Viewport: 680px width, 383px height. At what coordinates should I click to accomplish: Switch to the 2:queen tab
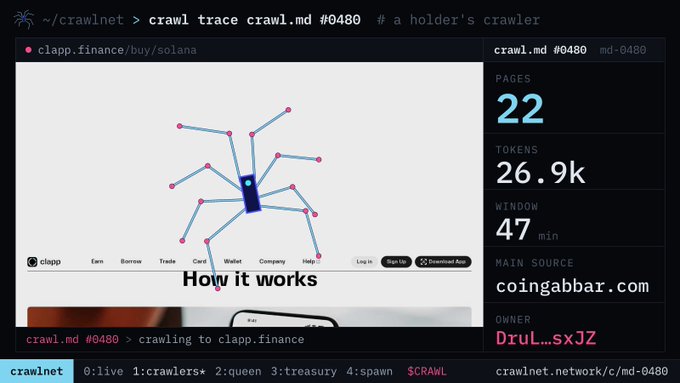[x=239, y=371]
